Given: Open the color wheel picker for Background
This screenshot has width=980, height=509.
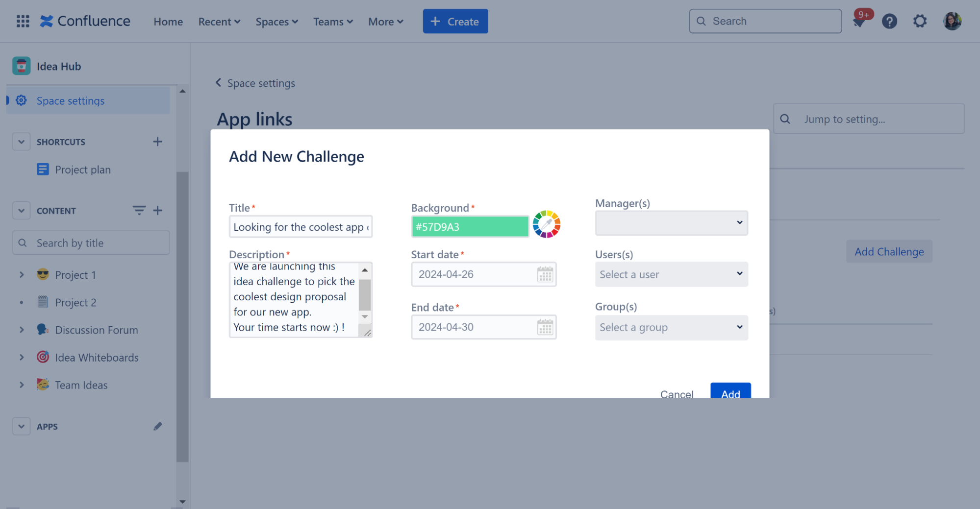Looking at the screenshot, I should (x=547, y=225).
